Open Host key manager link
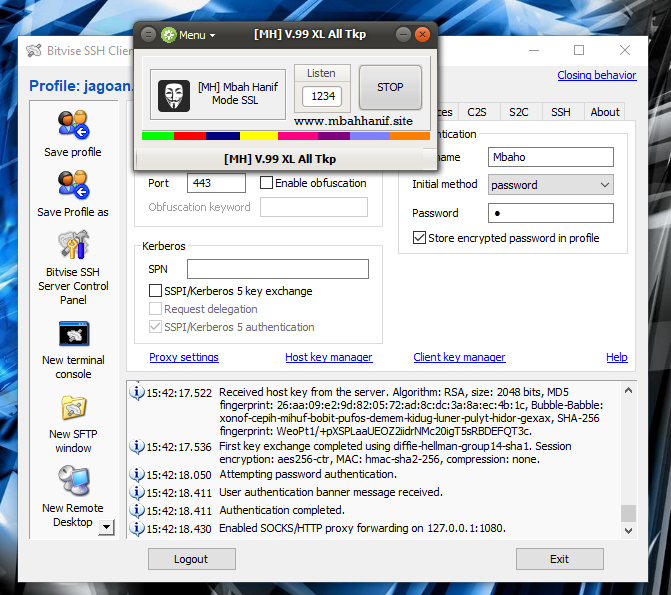This screenshot has height=595, width=671. tap(329, 357)
